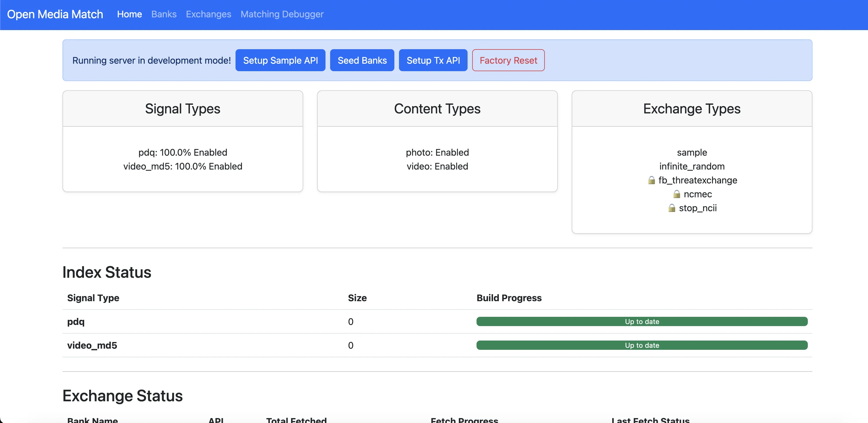
Task: Click the video_md5 Up to date progress bar
Action: point(642,345)
